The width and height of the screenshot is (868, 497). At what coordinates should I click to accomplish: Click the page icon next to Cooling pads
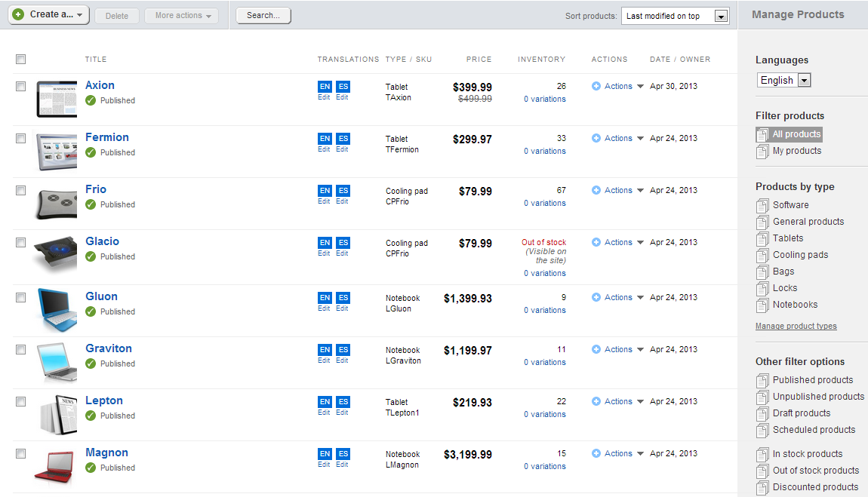pos(762,255)
